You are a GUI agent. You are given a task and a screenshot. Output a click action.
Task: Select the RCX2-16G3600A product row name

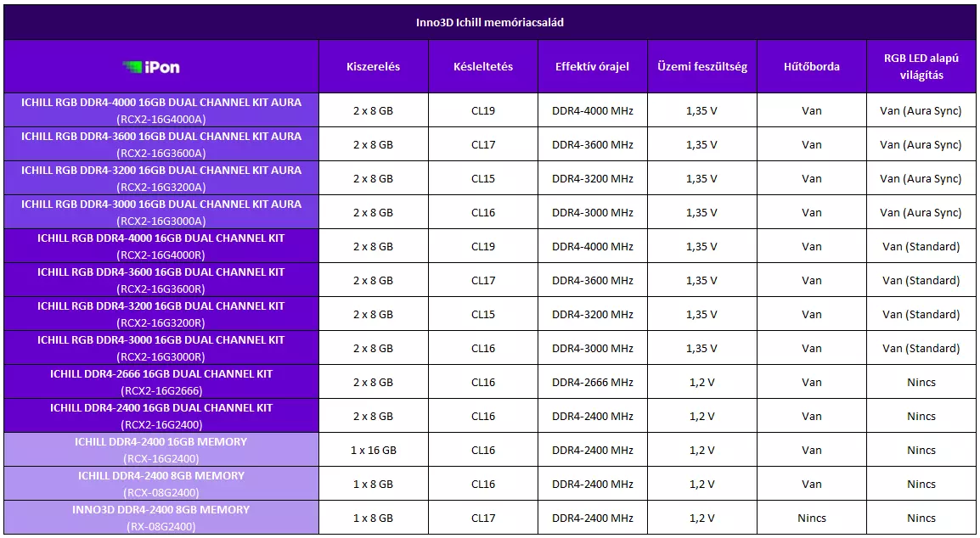(161, 144)
